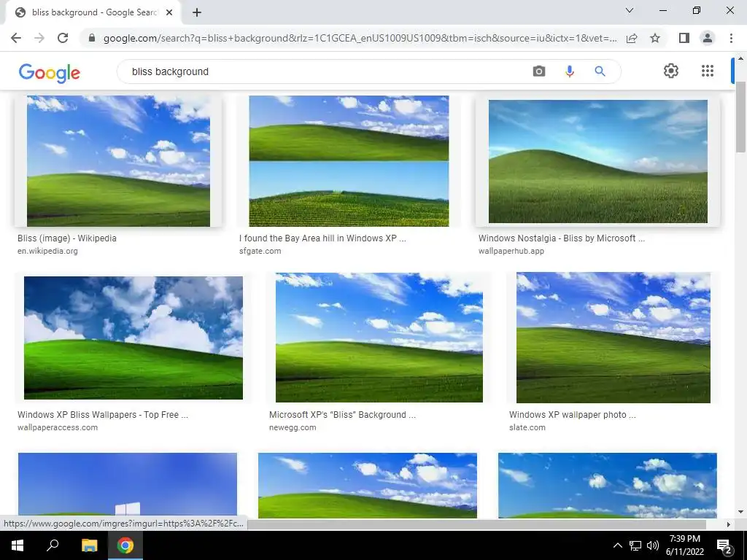
Task: Open the Bliss Wikipedia image
Action: (118, 161)
